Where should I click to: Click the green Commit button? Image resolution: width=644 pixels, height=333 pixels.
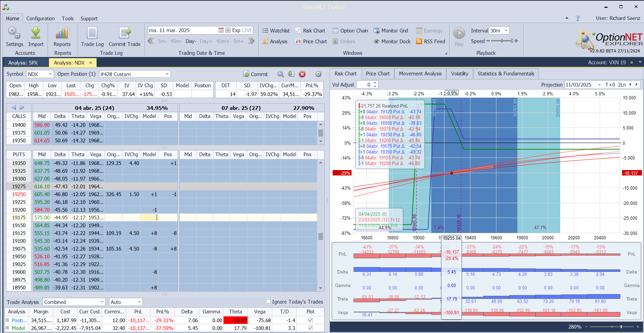coord(255,74)
